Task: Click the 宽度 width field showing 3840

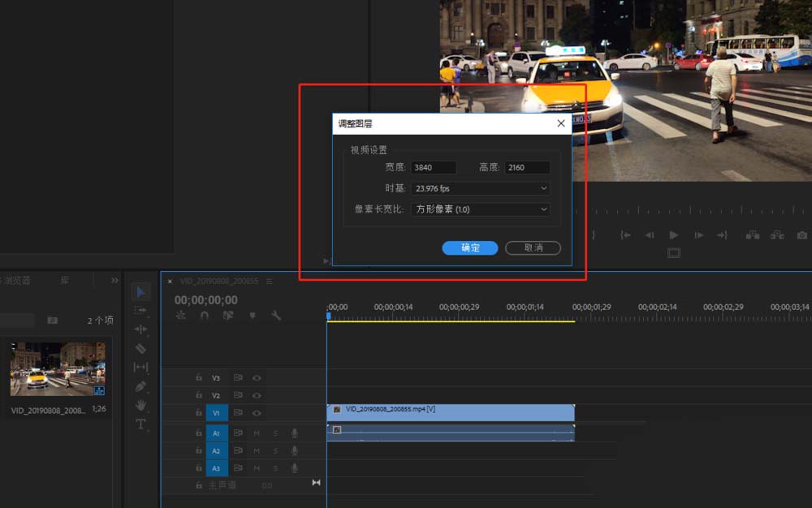Action: coord(433,167)
